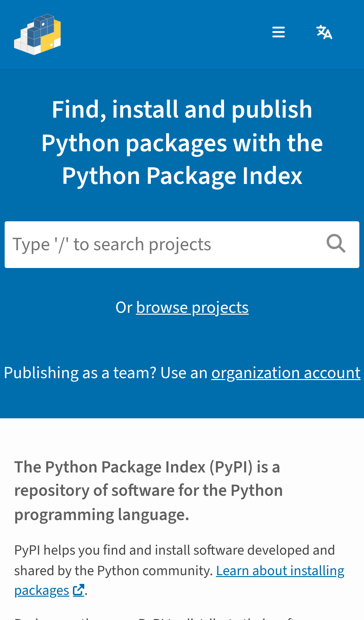Open the hamburger navigation menu
This screenshot has width=364, height=620.
(278, 32)
